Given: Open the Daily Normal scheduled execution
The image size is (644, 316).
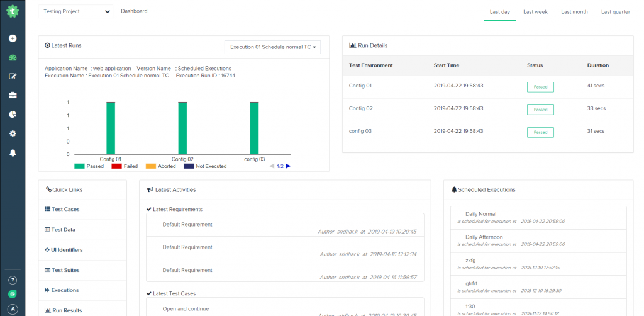Looking at the screenshot, I should coord(538,217).
